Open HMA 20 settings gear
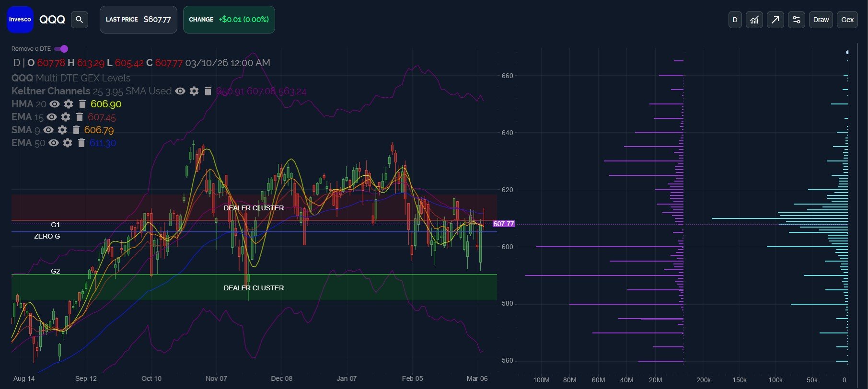The width and height of the screenshot is (868, 389). coord(69,104)
